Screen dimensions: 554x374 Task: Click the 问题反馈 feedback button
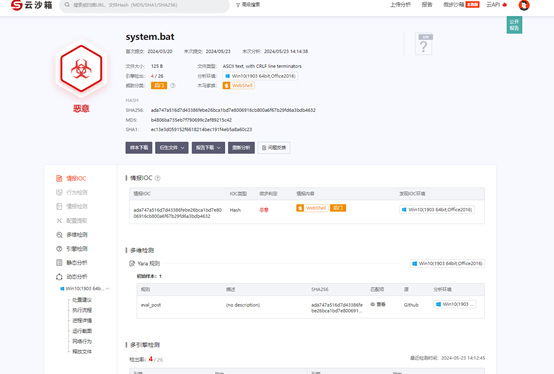[x=274, y=148]
